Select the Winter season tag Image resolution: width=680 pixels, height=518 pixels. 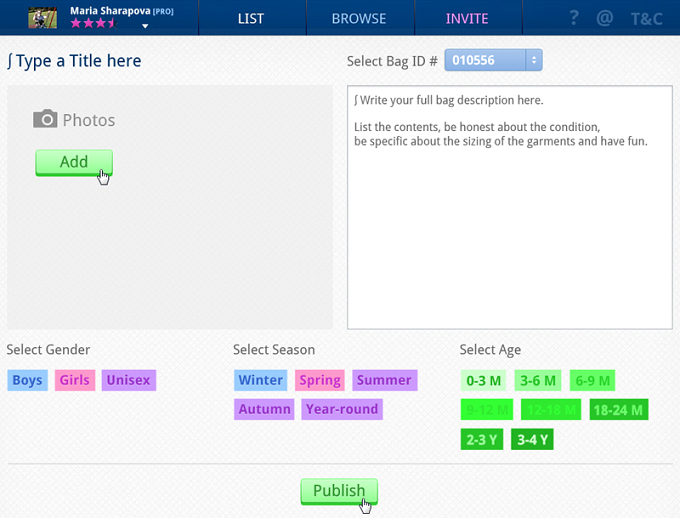260,380
